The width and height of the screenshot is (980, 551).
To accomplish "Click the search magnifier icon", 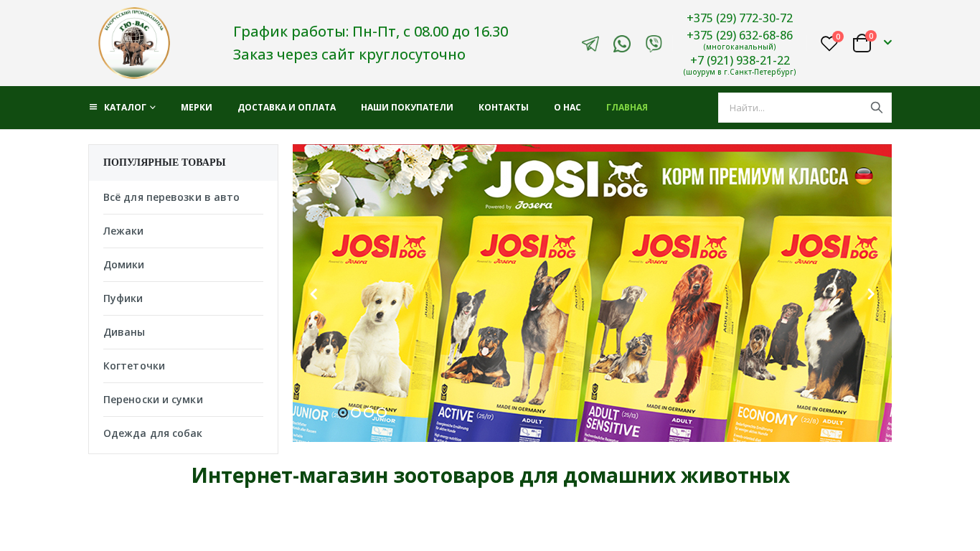I will 877,108.
